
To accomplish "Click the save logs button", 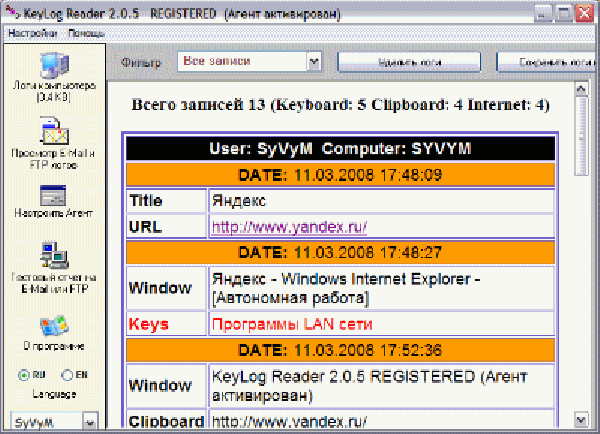I will [548, 62].
